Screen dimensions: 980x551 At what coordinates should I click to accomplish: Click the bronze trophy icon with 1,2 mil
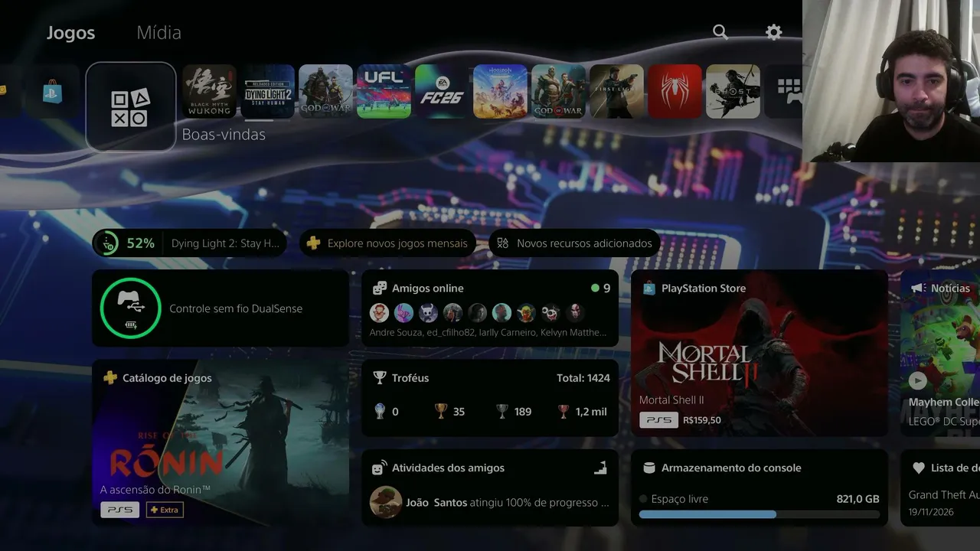click(563, 412)
